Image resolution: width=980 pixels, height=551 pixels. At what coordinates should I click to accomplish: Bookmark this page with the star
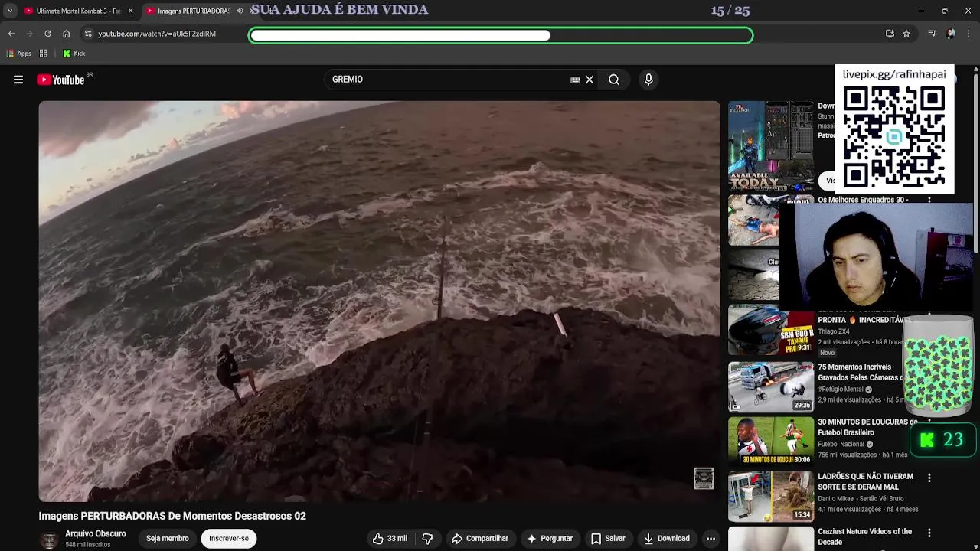(906, 34)
